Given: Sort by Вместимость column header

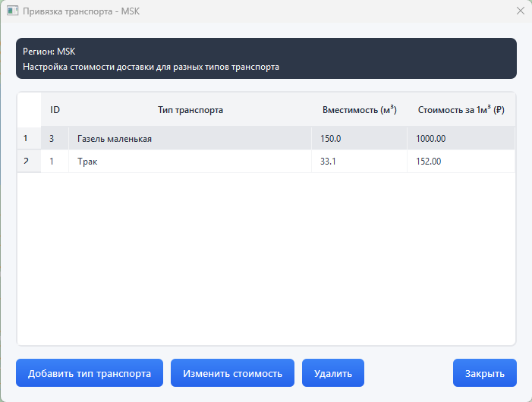Looking at the screenshot, I should (x=359, y=110).
